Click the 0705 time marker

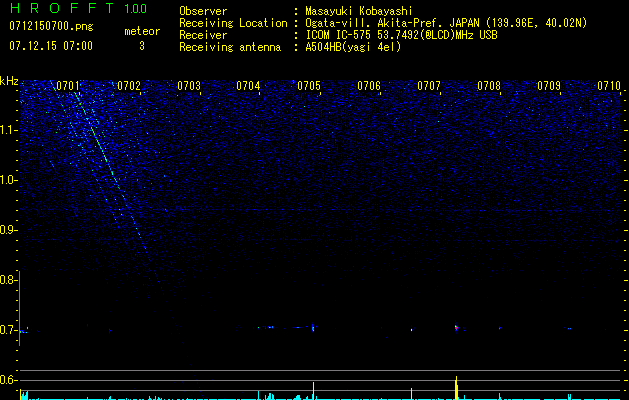point(309,86)
